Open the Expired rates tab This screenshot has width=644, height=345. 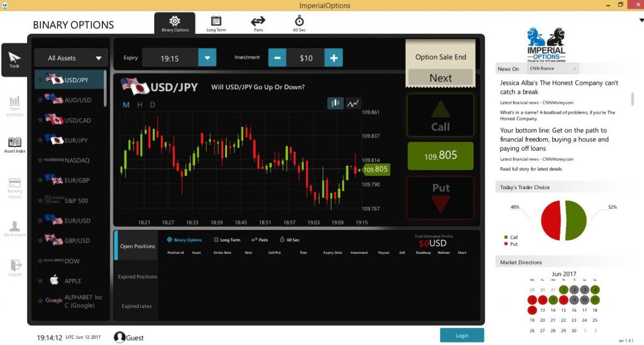136,306
